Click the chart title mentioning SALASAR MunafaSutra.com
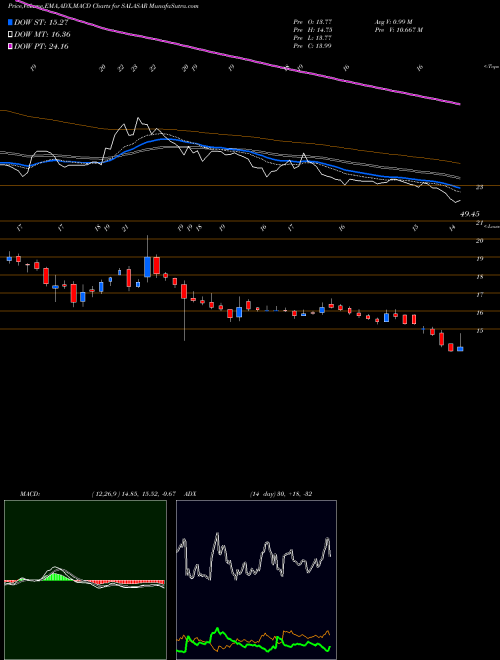This screenshot has height=660, width=500. click(103, 6)
